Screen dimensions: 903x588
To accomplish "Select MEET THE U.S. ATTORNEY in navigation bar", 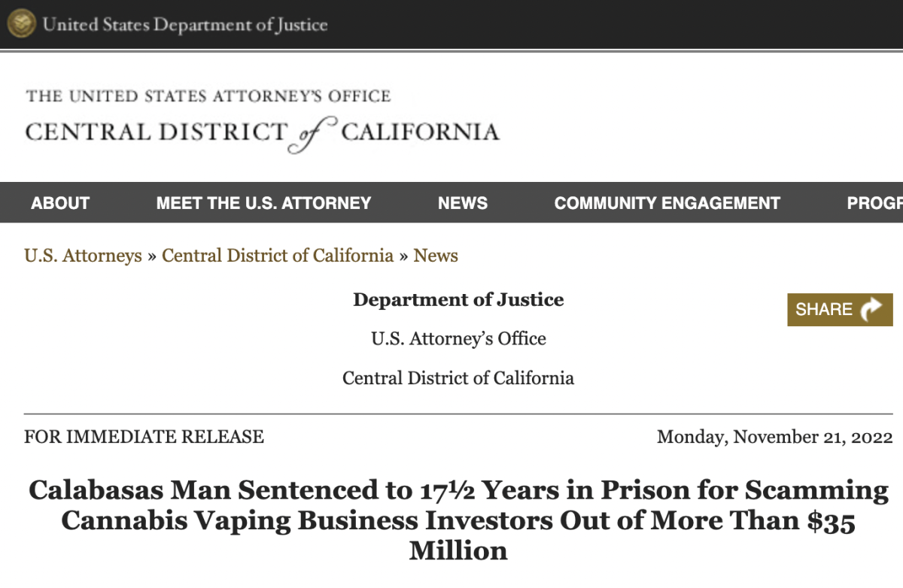I will 263,203.
